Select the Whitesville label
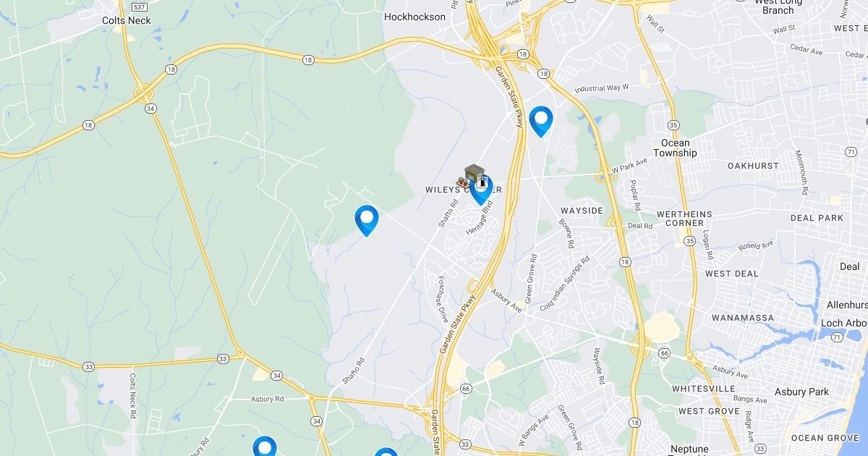868x456 pixels. point(703,389)
